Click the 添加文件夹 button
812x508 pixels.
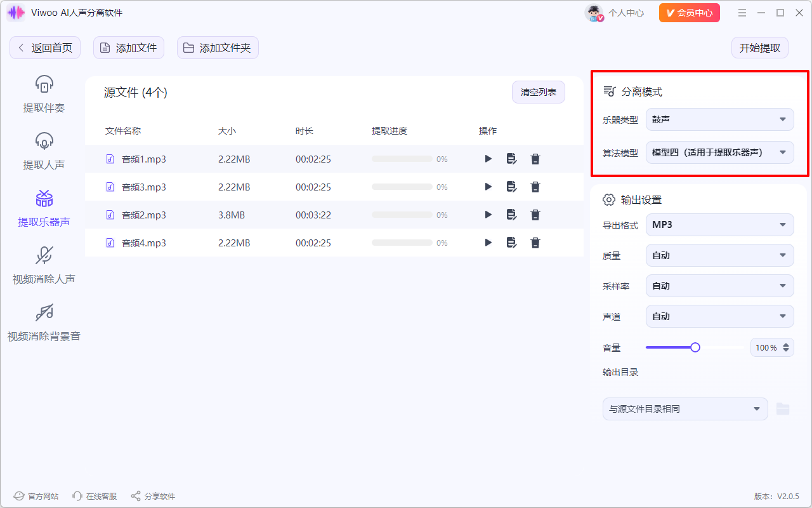(x=218, y=48)
